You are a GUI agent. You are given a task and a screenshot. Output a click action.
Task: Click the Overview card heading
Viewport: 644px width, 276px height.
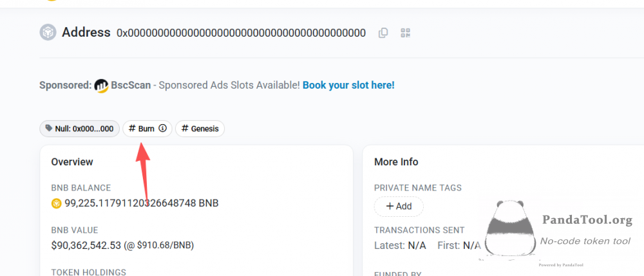tap(72, 162)
